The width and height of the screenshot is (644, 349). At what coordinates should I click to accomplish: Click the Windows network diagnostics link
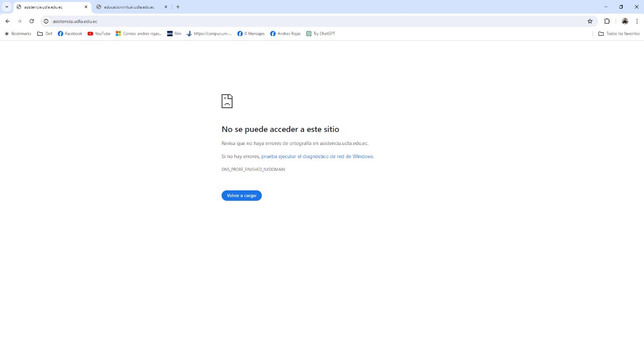[x=317, y=157]
